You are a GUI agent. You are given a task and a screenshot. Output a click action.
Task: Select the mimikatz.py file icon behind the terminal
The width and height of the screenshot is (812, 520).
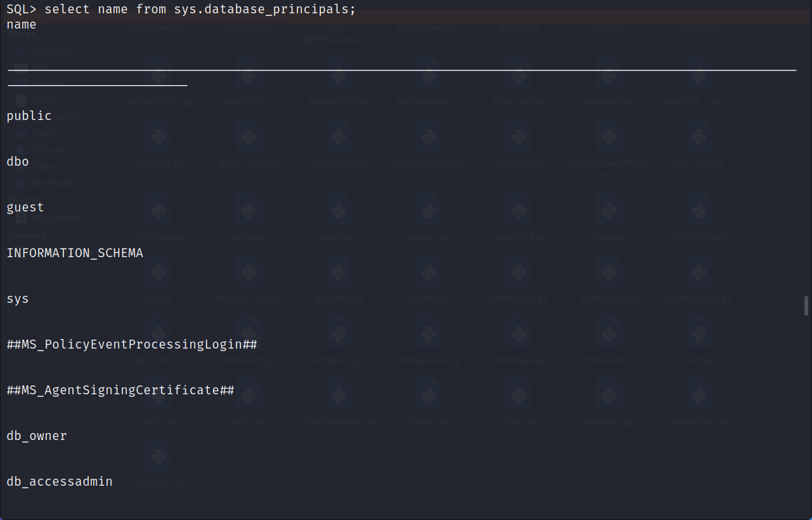click(159, 135)
